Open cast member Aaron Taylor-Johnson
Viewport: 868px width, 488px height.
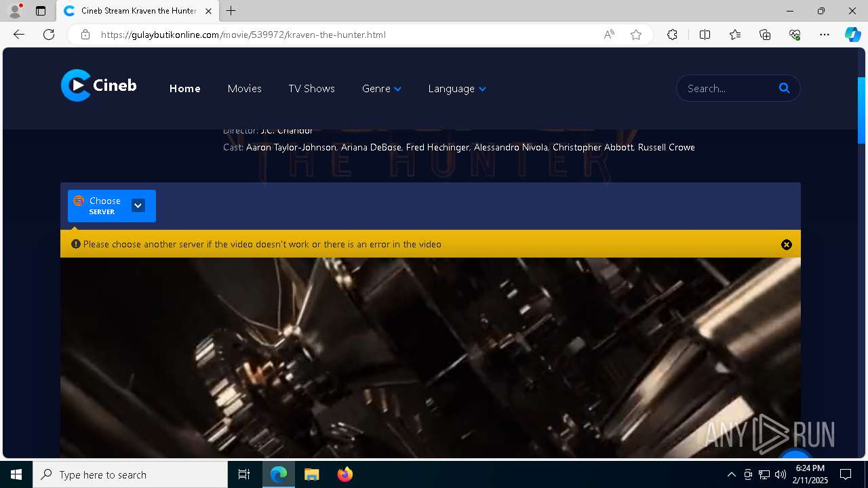(291, 147)
